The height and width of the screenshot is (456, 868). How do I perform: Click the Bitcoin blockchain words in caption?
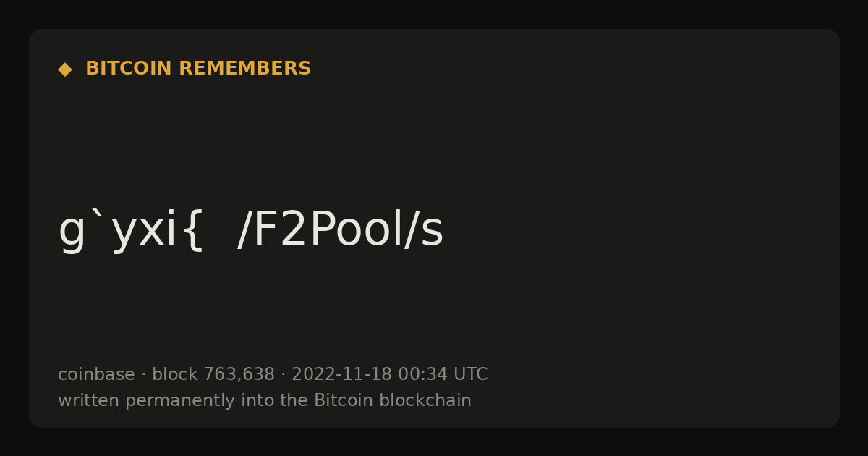tap(393, 400)
